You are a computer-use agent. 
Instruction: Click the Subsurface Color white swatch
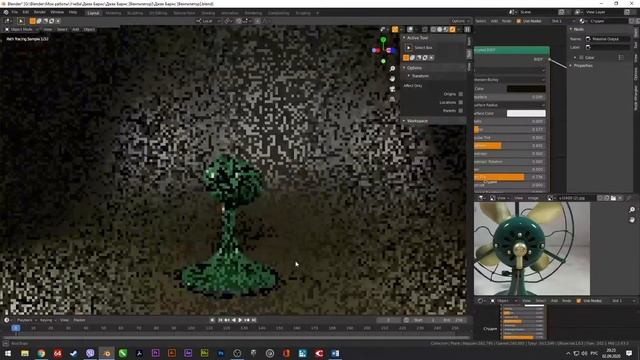click(x=526, y=113)
